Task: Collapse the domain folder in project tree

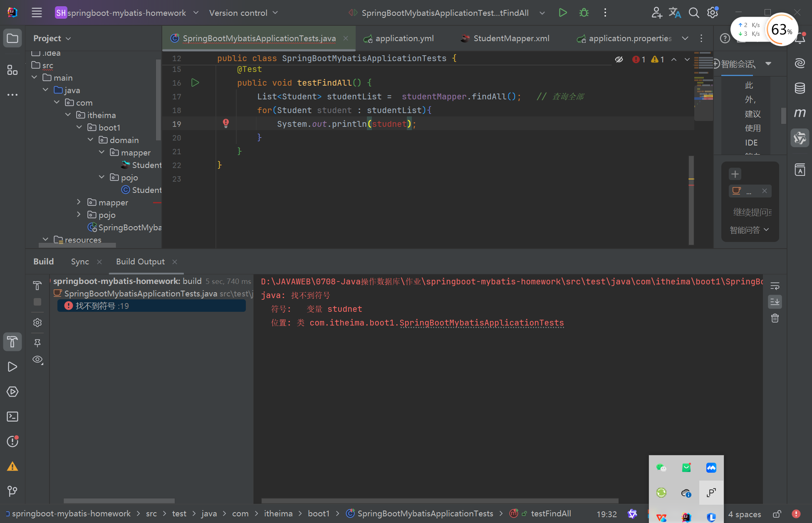Action: click(91, 140)
